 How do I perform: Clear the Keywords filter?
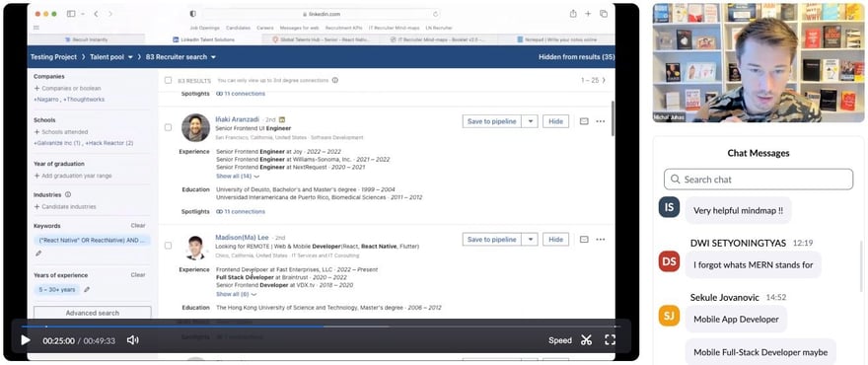coord(138,226)
